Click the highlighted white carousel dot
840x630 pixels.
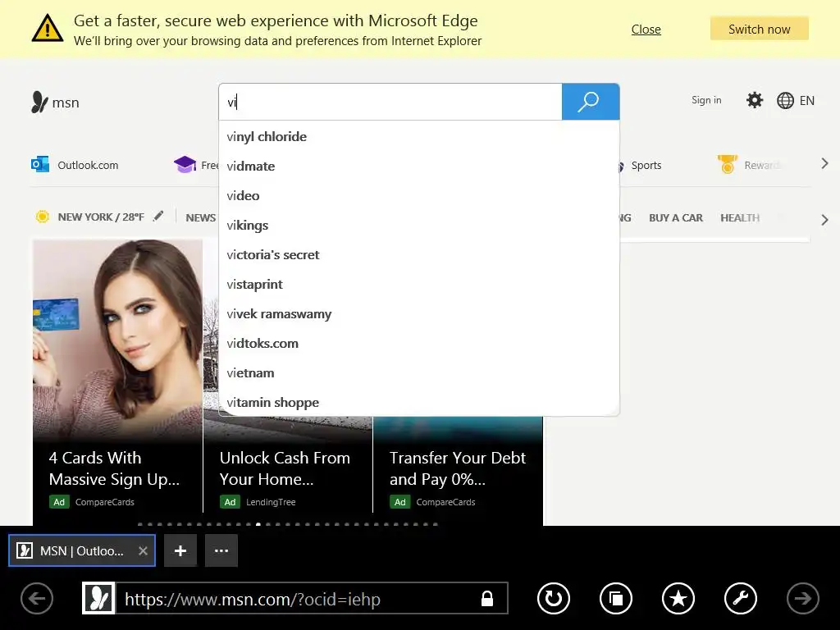click(258, 524)
